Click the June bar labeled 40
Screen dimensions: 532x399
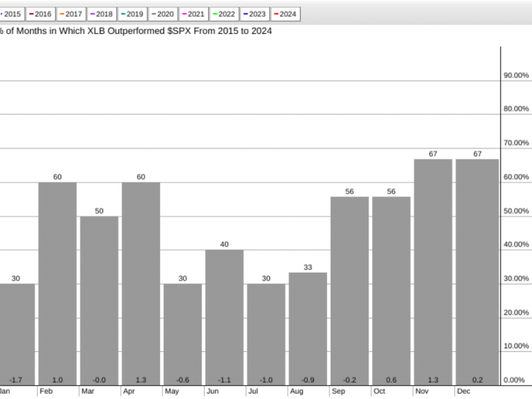pos(224,318)
